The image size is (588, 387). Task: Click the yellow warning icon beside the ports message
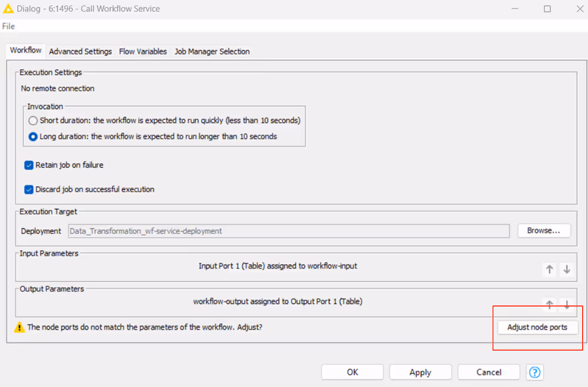point(19,327)
